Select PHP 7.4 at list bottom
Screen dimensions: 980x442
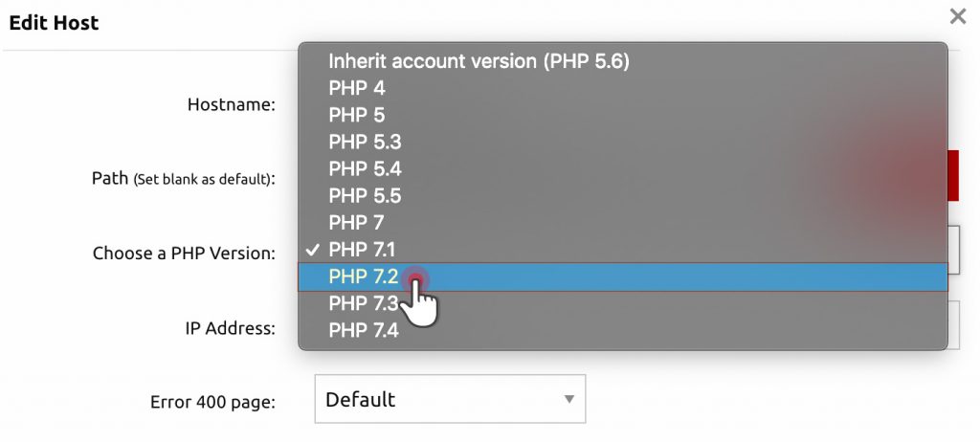(x=622, y=330)
